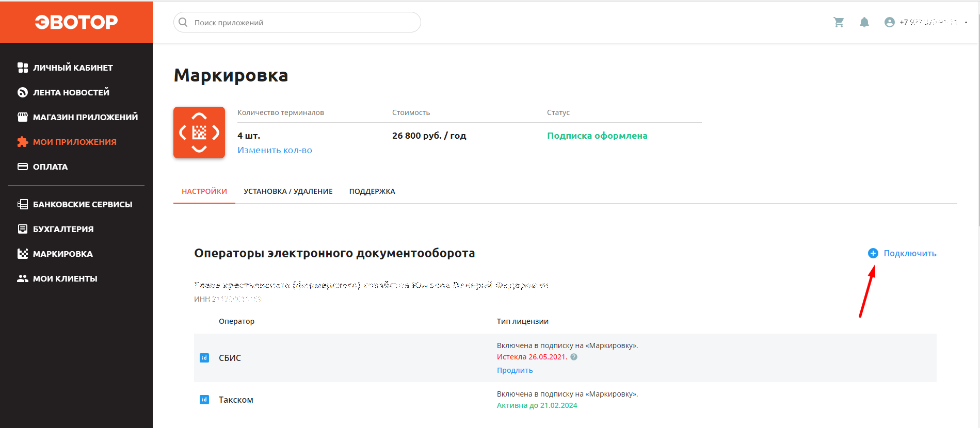Expand the account dropdown arrow
The width and height of the screenshot is (980, 428).
pyautogui.click(x=966, y=22)
